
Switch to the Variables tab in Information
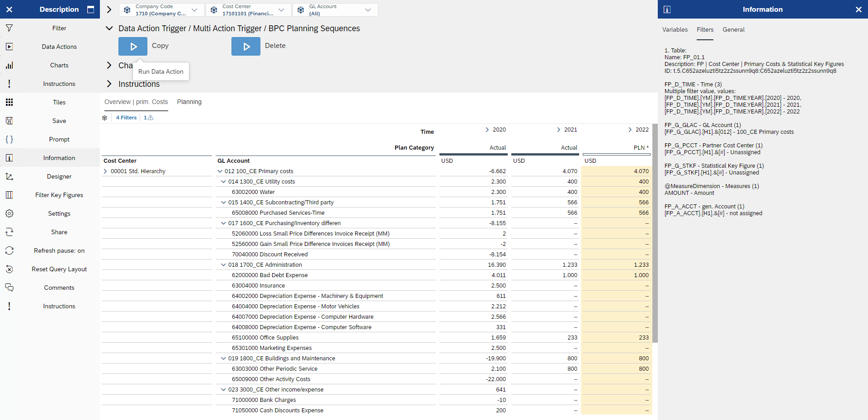pyautogui.click(x=675, y=29)
